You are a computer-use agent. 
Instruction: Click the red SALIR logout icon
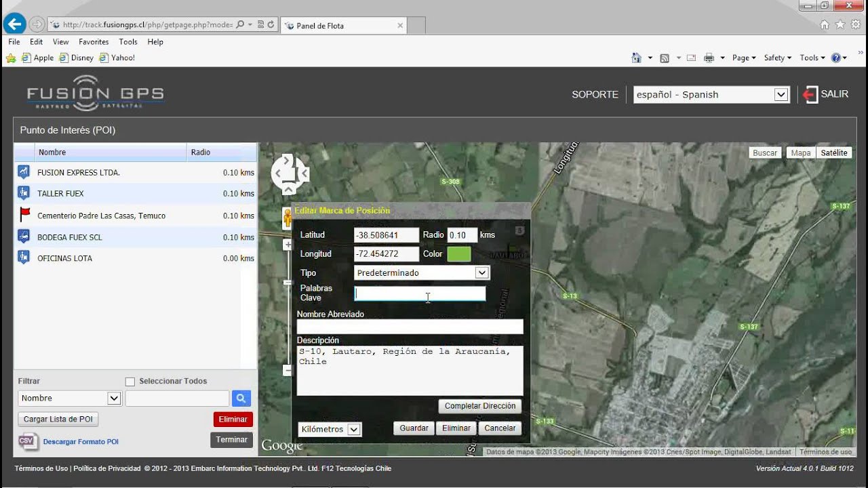pos(810,95)
